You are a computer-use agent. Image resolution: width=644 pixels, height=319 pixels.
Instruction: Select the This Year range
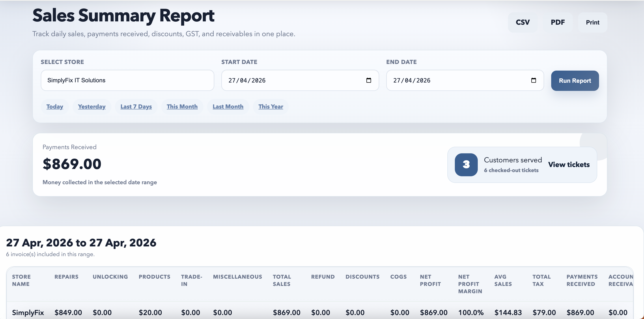click(x=271, y=106)
